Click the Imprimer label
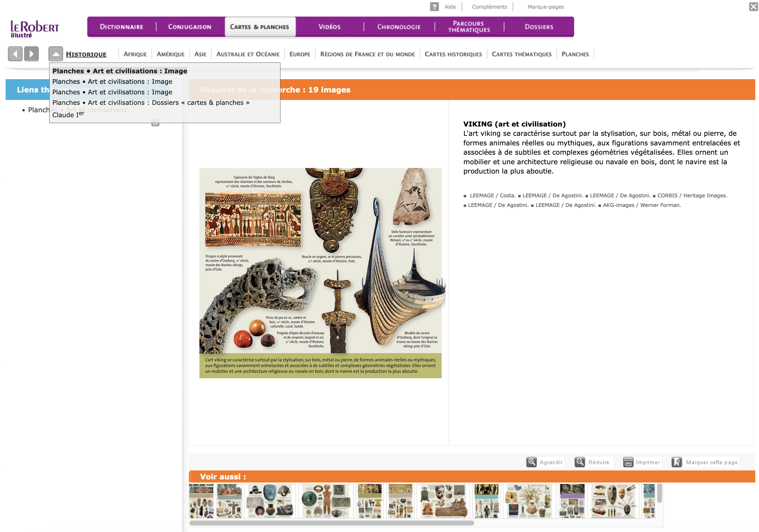759x532 pixels. click(648, 462)
